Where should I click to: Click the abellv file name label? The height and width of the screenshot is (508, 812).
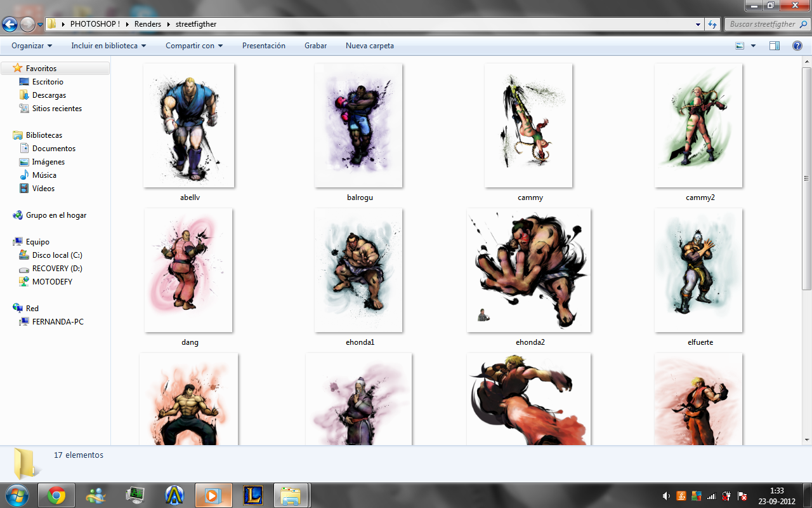[190, 197]
